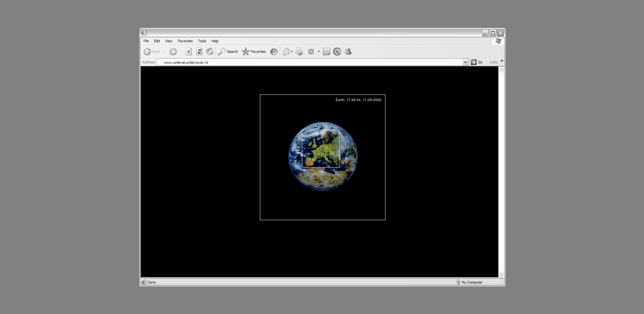The height and width of the screenshot is (314, 644).
Task: Click the Earth timestamp text label
Action: [x=358, y=100]
